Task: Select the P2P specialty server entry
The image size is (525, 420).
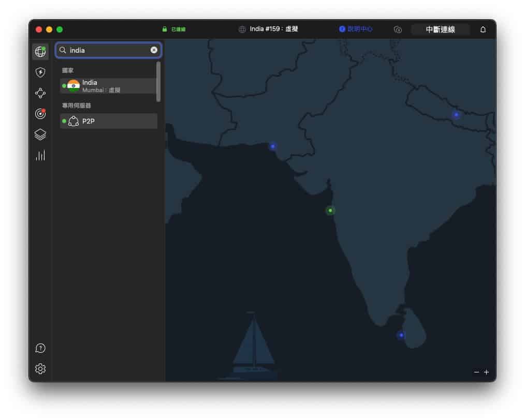Action: coord(104,121)
